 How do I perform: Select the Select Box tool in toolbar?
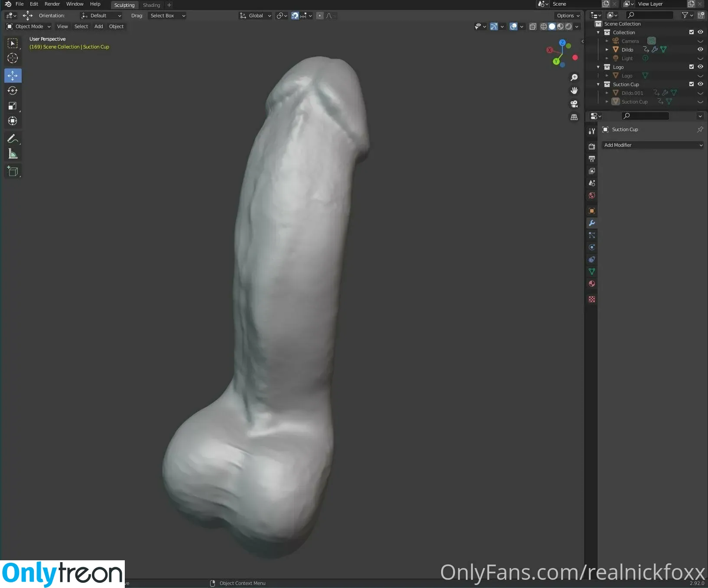pyautogui.click(x=13, y=43)
